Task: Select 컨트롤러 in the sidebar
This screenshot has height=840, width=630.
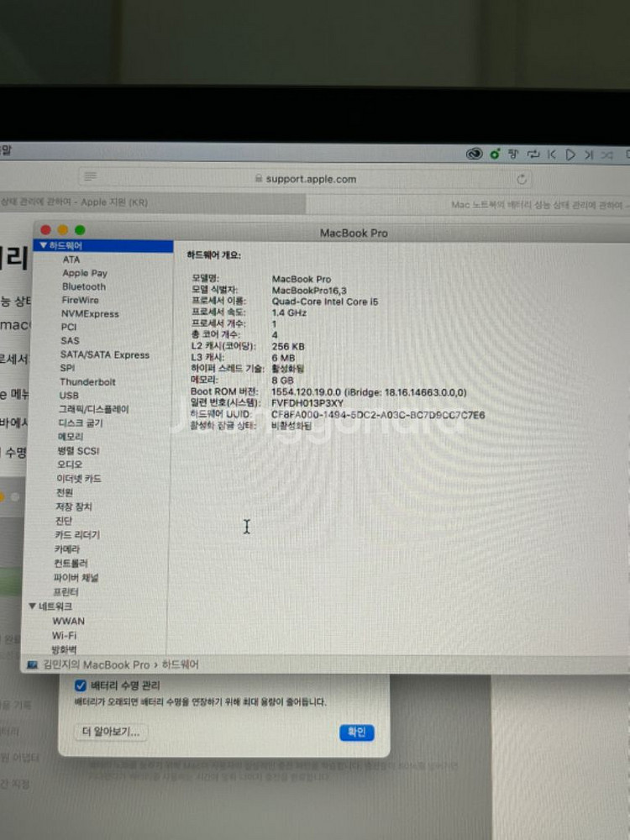Action: click(x=71, y=563)
